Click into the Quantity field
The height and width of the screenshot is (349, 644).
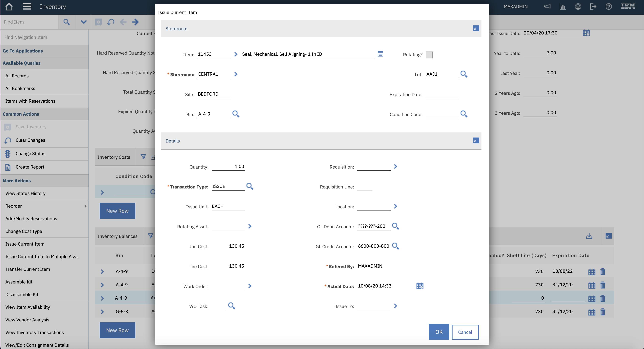point(228,167)
